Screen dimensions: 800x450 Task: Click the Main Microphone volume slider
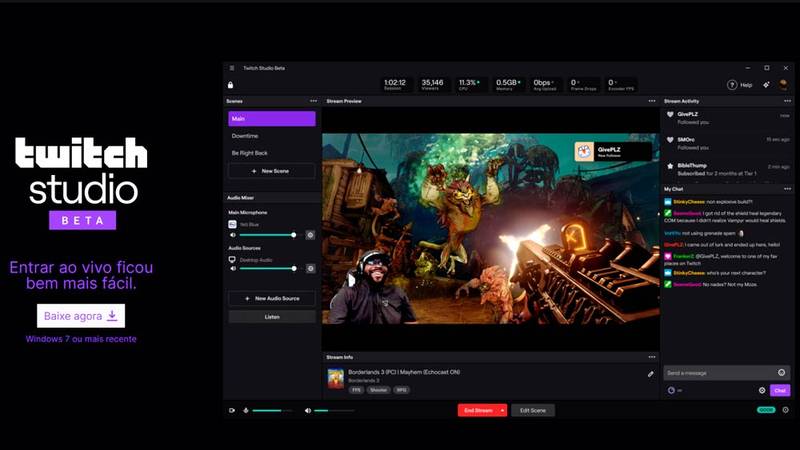(x=267, y=235)
